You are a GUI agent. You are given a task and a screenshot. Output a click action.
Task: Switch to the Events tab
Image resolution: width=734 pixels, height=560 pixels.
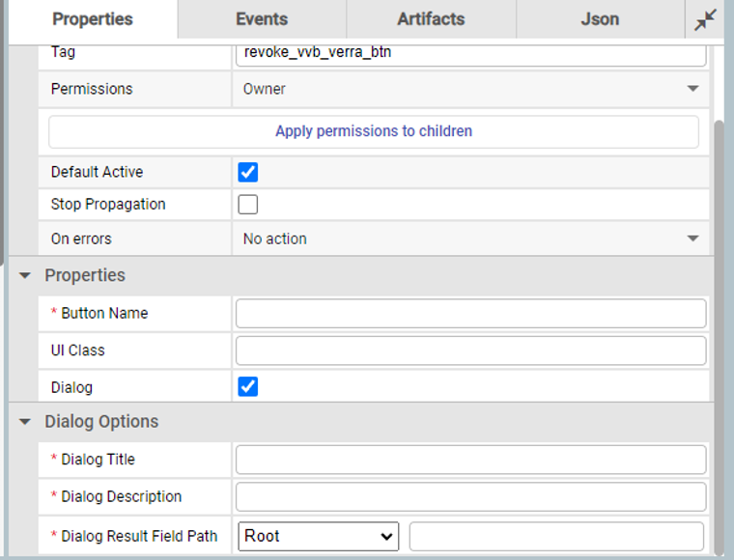[262, 19]
